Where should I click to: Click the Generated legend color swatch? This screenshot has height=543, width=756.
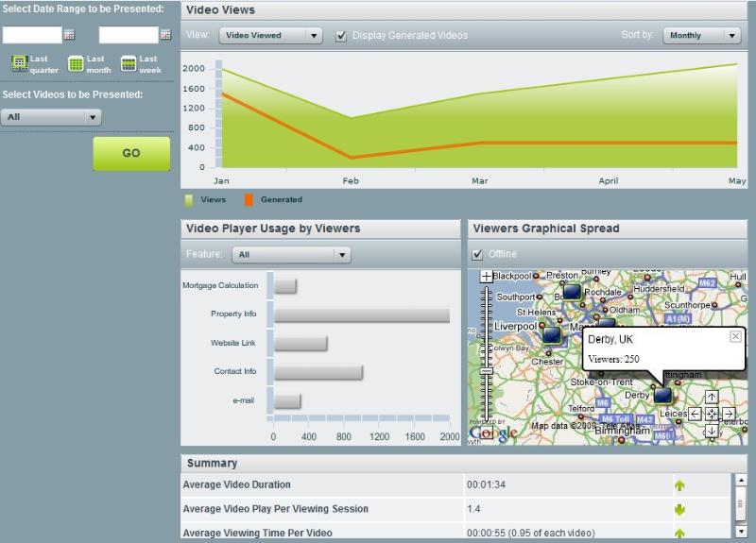(249, 200)
